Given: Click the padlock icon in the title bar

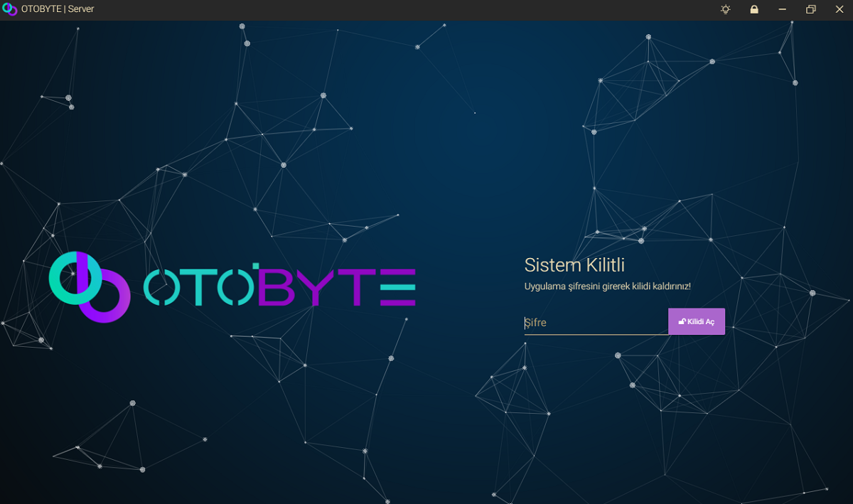Looking at the screenshot, I should [x=754, y=9].
